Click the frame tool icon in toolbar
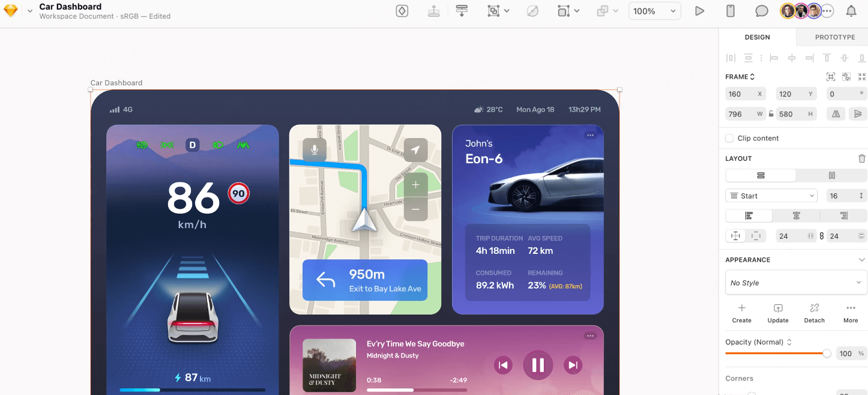This screenshot has height=395, width=868. [563, 11]
